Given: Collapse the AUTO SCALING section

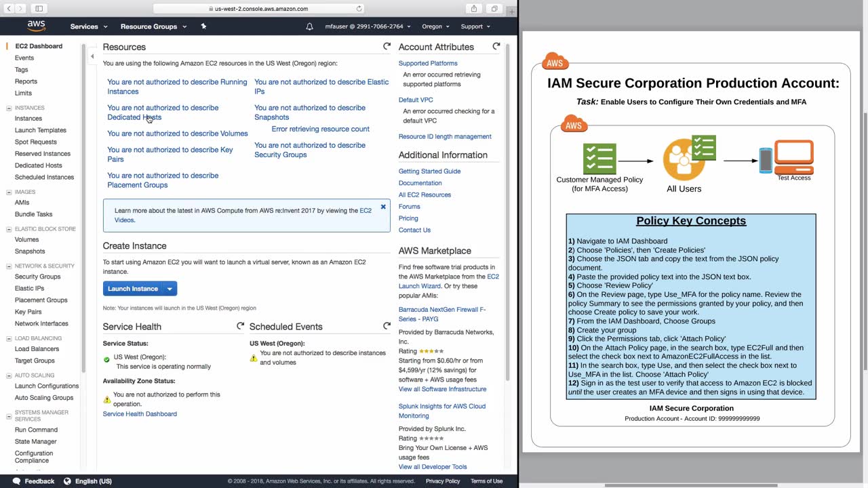Looking at the screenshot, I should pos(9,375).
